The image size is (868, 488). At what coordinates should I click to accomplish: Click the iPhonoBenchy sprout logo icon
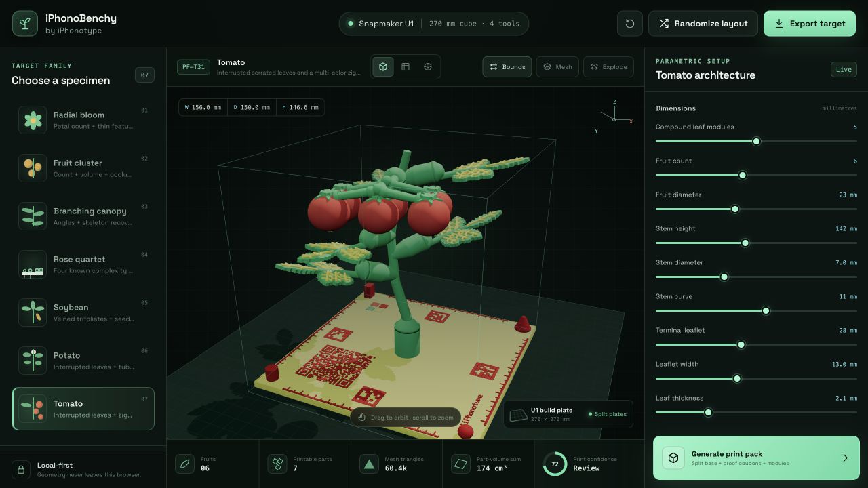(x=25, y=24)
